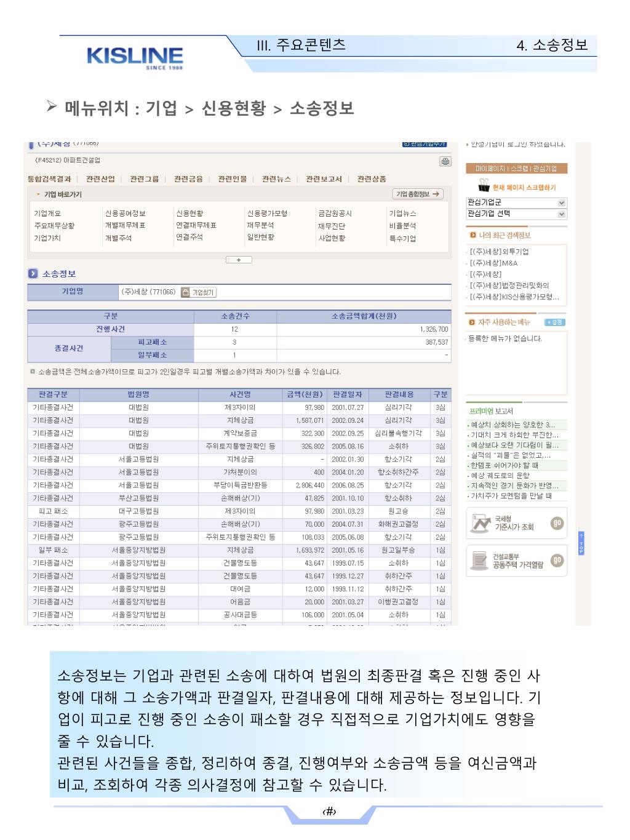Click the 기업종합정보 button
Image resolution: width=630 pixels, height=840 pixels.
[418, 194]
